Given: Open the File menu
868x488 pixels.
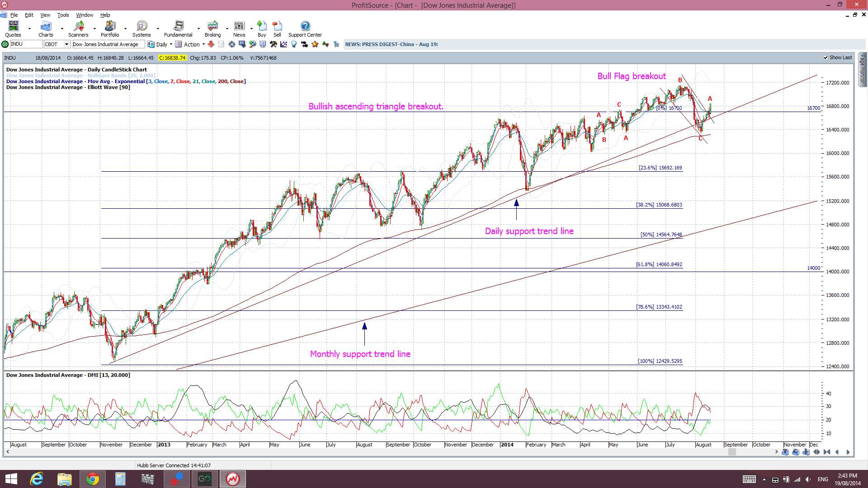Looking at the screenshot, I should pos(14,15).
